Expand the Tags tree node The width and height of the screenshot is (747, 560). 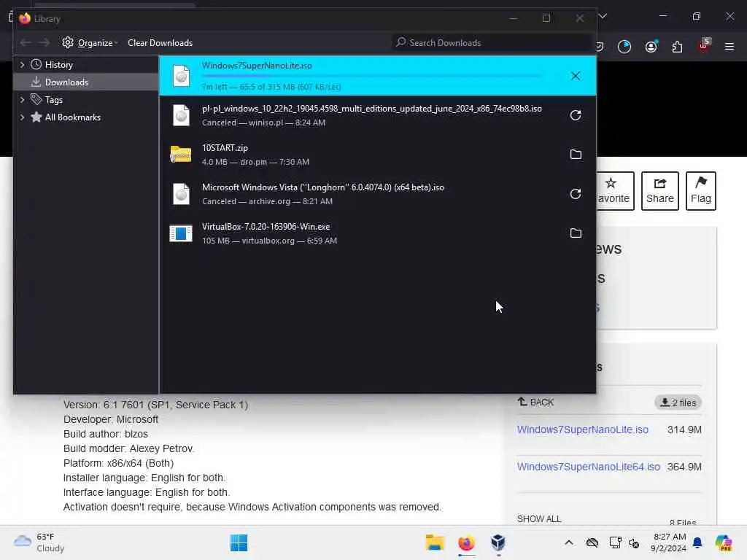23,99
